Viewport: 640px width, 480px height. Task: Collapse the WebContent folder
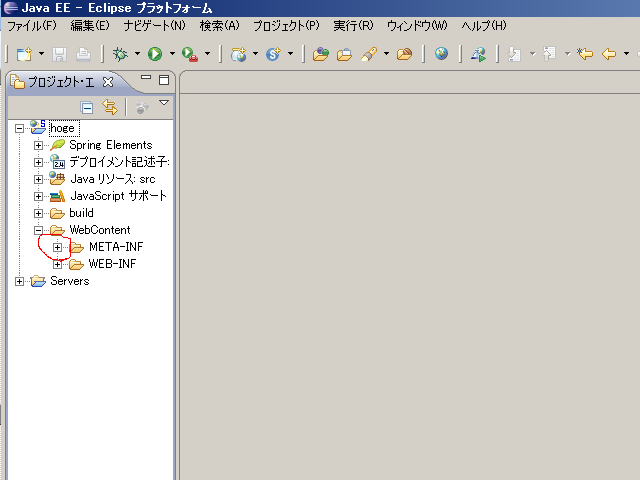click(x=38, y=231)
